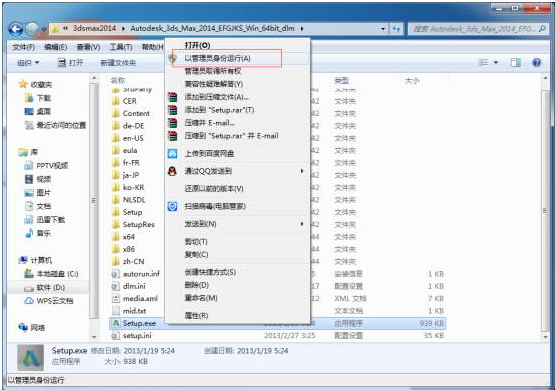The height and width of the screenshot is (390, 555).
Task: Select 软件 (D:) drive in sidebar
Action: 49,288
